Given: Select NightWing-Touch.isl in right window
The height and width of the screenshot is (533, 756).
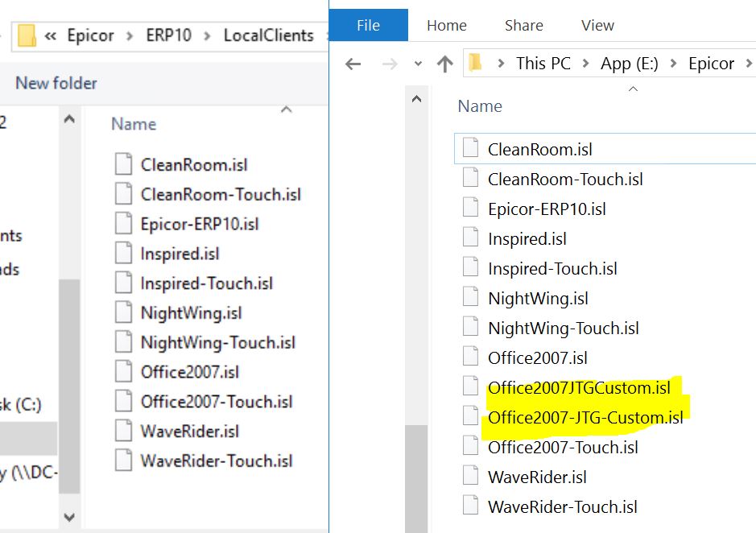Looking at the screenshot, I should (x=563, y=328).
